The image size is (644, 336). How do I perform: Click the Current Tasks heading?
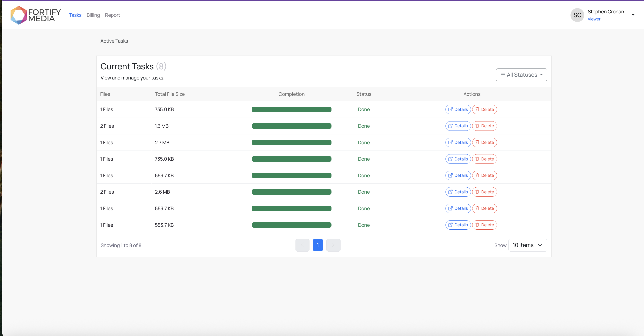[x=127, y=67]
